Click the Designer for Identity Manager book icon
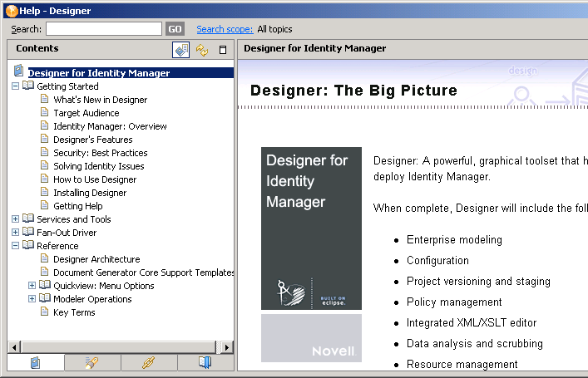Image resolution: width=588 pixels, height=378 pixels. (x=18, y=71)
